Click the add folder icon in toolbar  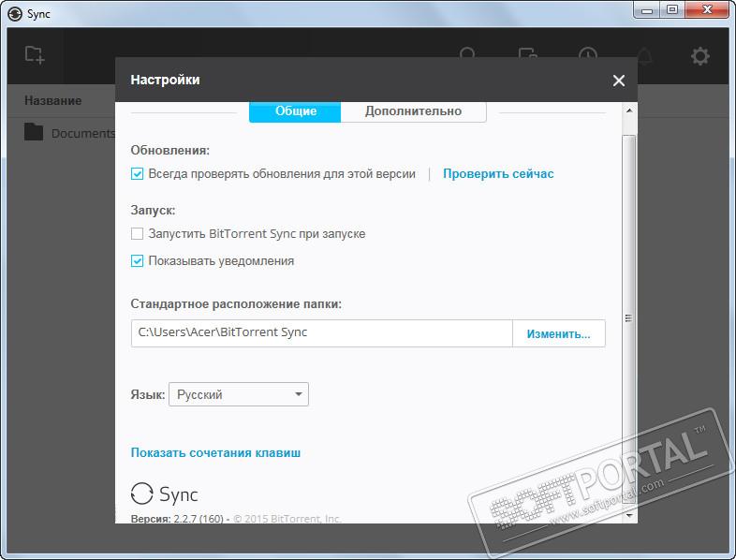tap(35, 55)
